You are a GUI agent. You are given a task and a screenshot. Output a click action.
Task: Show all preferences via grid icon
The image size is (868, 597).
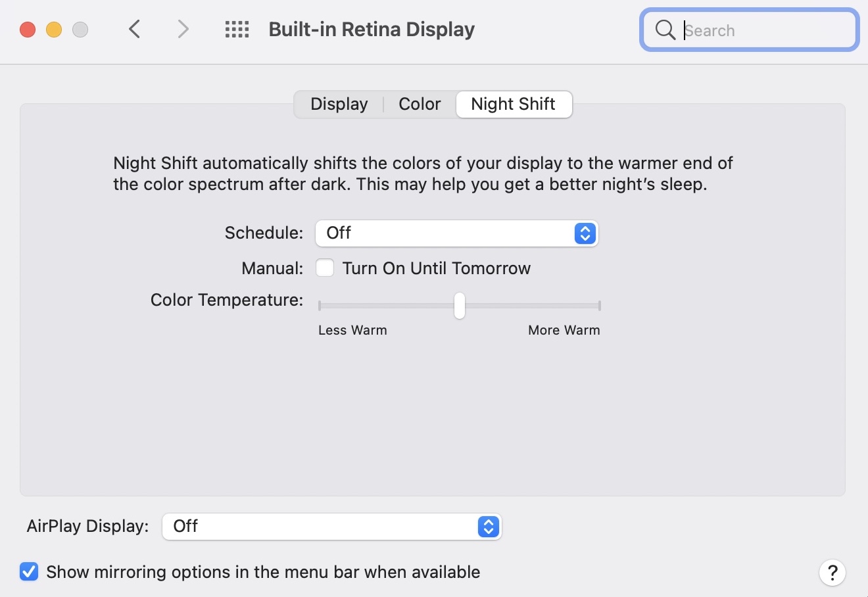click(237, 30)
